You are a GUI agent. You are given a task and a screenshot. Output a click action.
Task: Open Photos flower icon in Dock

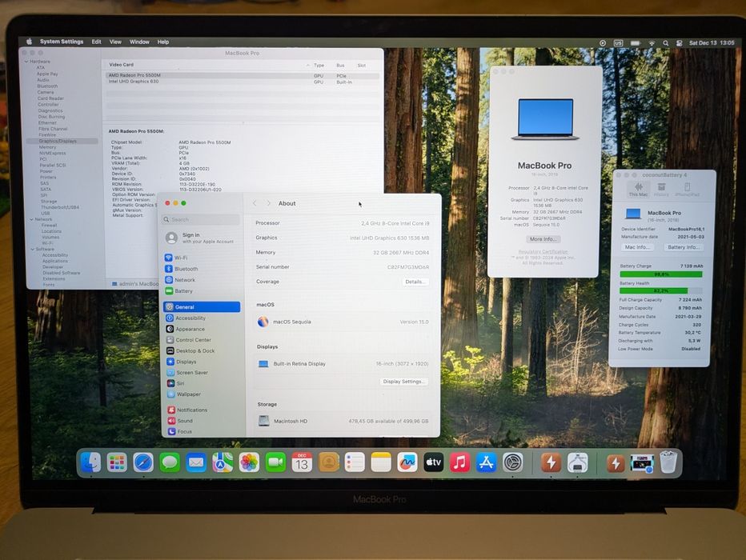248,462
